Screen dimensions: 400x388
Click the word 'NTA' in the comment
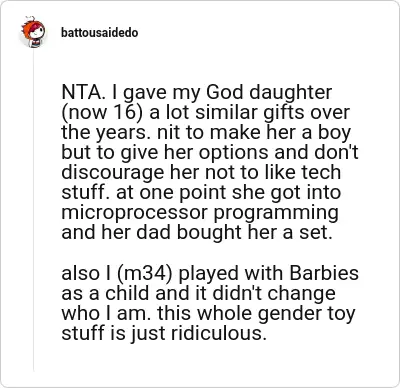[x=80, y=93]
